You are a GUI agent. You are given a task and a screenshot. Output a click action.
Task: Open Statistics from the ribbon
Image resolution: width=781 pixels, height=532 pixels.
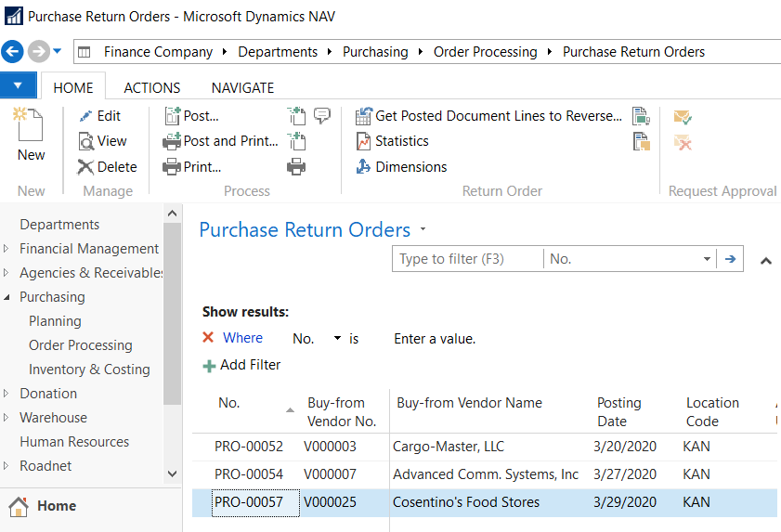click(392, 141)
